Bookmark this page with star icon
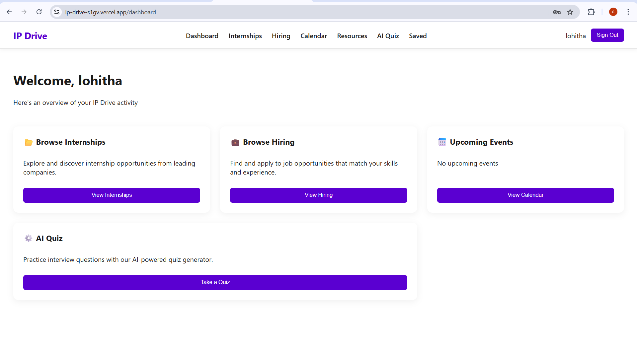Screen dimensions: 637x364 pos(570,12)
